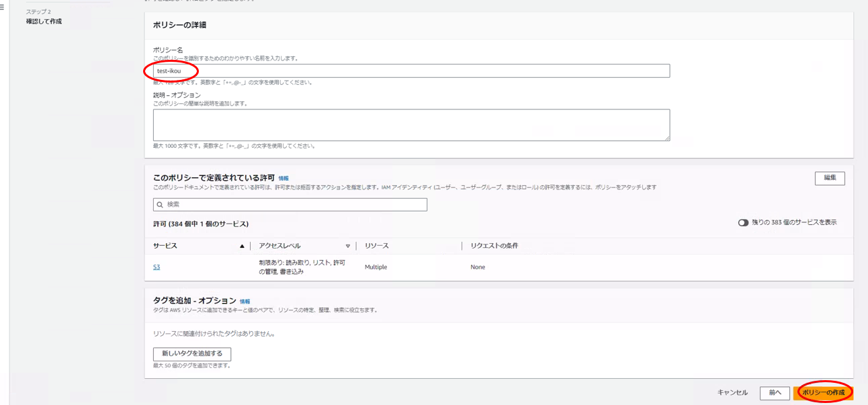Select the リクエストの条件 column header
Screen dimensions: 868x405
pyautogui.click(x=494, y=246)
